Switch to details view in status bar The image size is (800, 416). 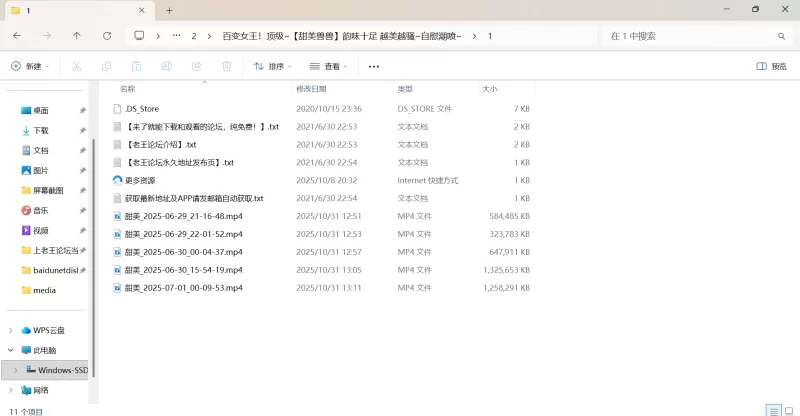(x=771, y=410)
